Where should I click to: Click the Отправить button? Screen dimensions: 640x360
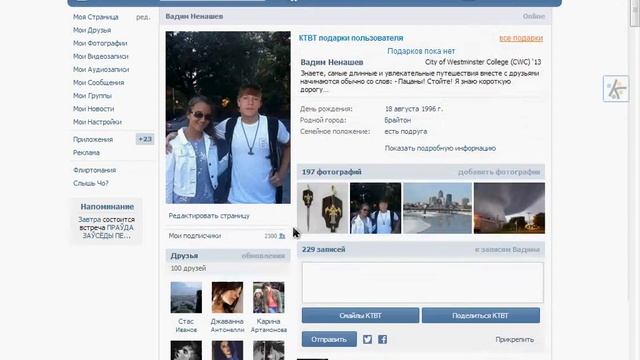(x=329, y=339)
